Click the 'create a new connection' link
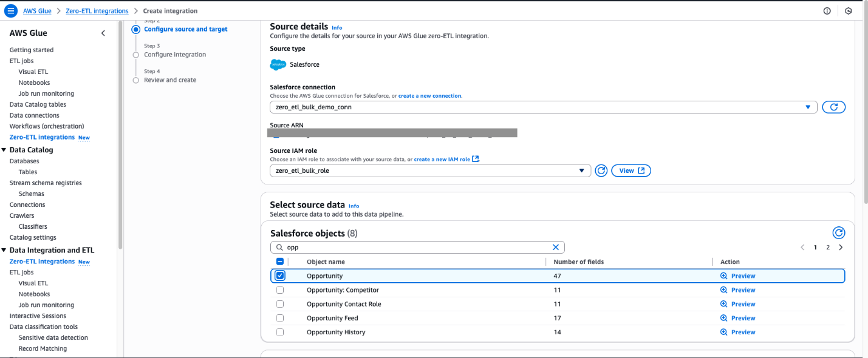The image size is (868, 358). coord(430,95)
